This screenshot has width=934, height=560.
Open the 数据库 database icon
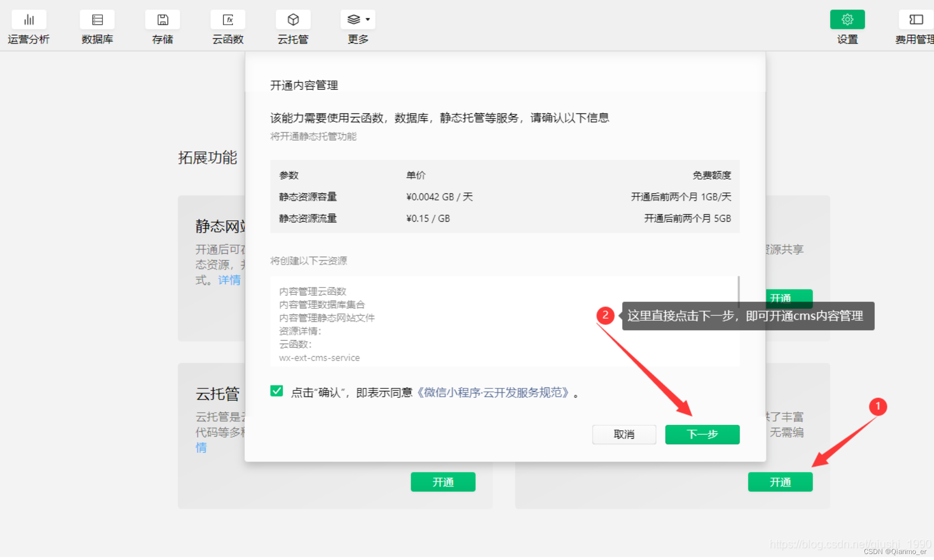tap(97, 20)
